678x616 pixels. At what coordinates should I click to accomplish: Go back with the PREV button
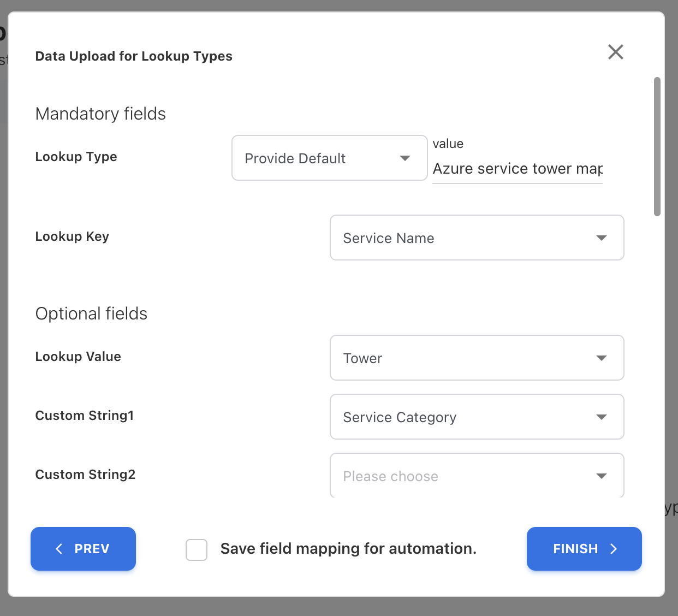tap(83, 549)
